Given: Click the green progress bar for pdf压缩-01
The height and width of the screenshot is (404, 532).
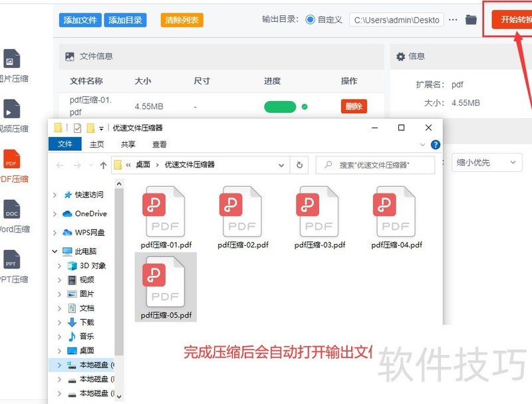Looking at the screenshot, I should 280,106.
